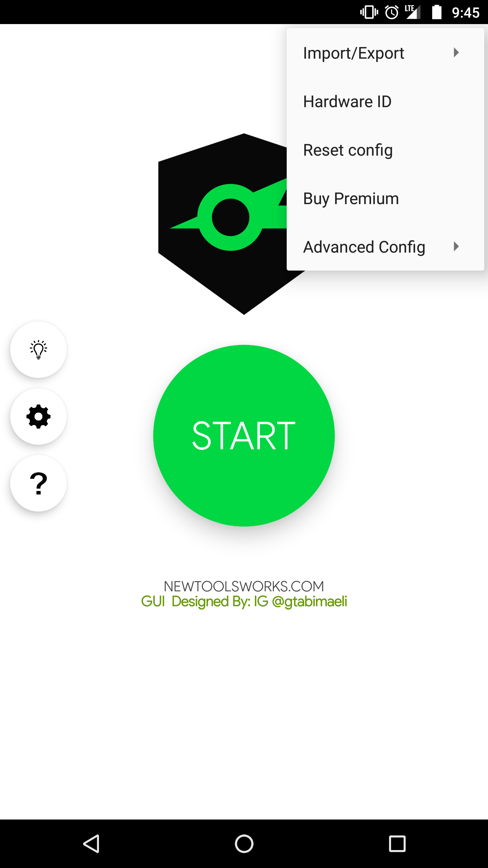Choose Reset config menu option

click(x=385, y=150)
